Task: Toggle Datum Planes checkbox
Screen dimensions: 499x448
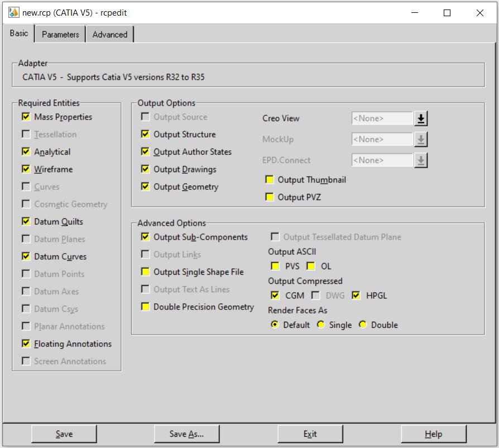Action: coord(26,239)
